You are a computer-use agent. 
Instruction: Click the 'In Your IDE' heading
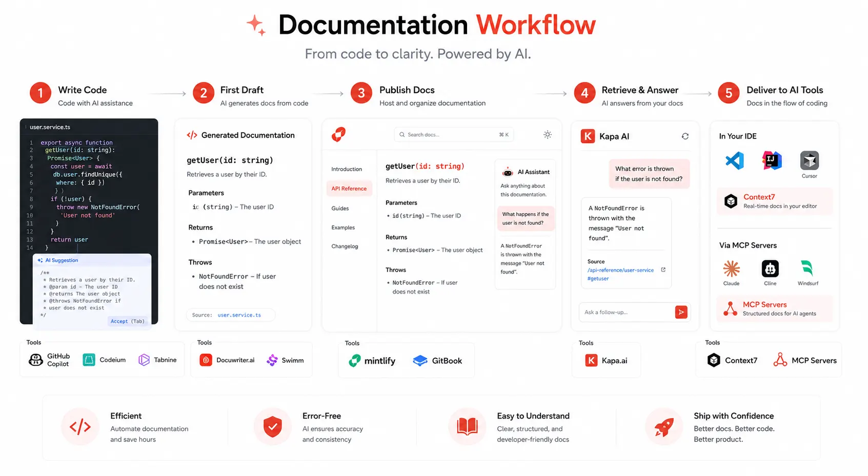(x=738, y=136)
